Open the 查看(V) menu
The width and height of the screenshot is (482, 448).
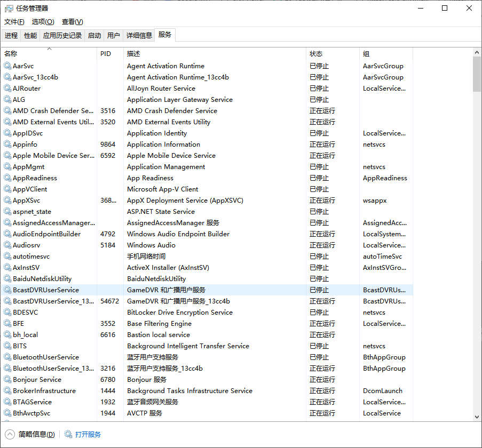pos(73,22)
